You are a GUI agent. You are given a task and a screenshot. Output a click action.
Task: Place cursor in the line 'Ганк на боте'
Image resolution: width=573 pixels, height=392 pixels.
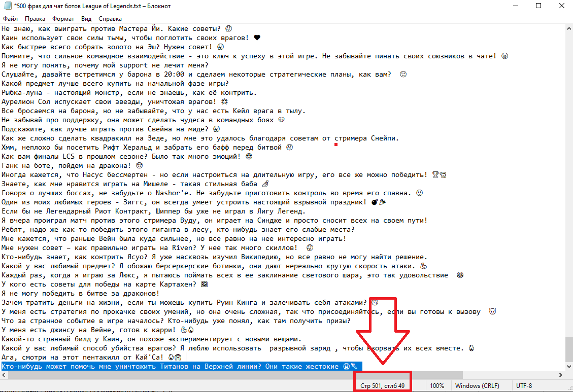click(x=66, y=166)
